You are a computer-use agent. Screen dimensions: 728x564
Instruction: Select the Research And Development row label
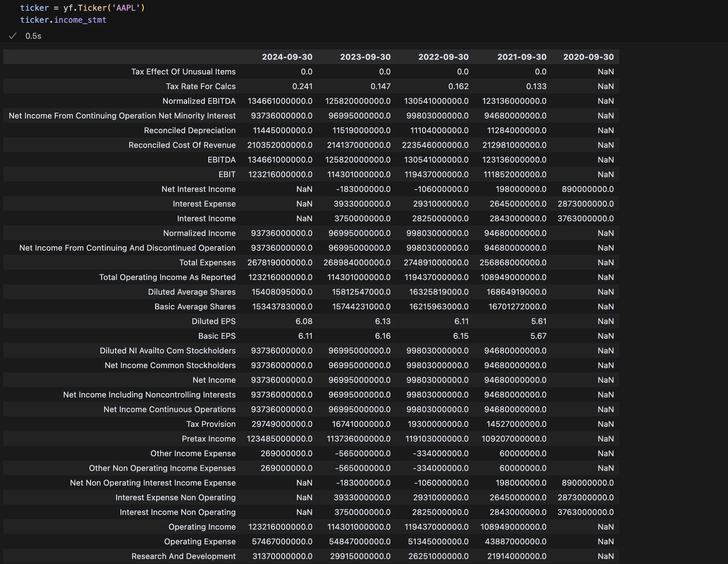(183, 556)
